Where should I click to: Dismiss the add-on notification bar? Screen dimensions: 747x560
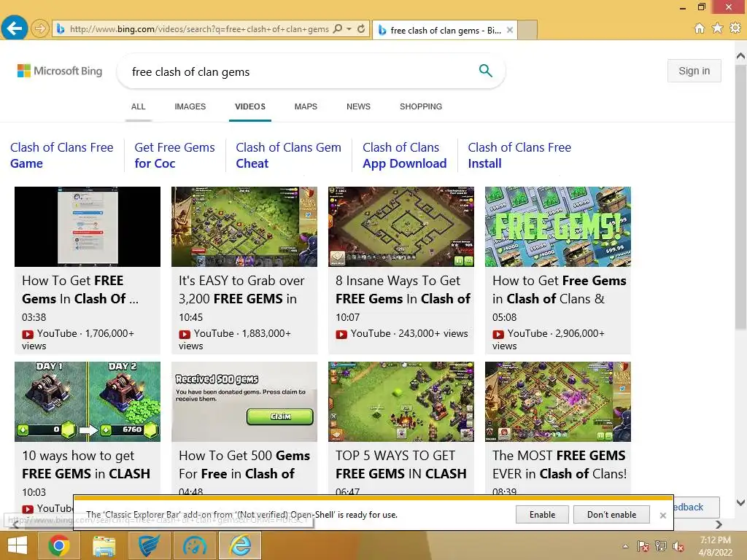coord(662,516)
